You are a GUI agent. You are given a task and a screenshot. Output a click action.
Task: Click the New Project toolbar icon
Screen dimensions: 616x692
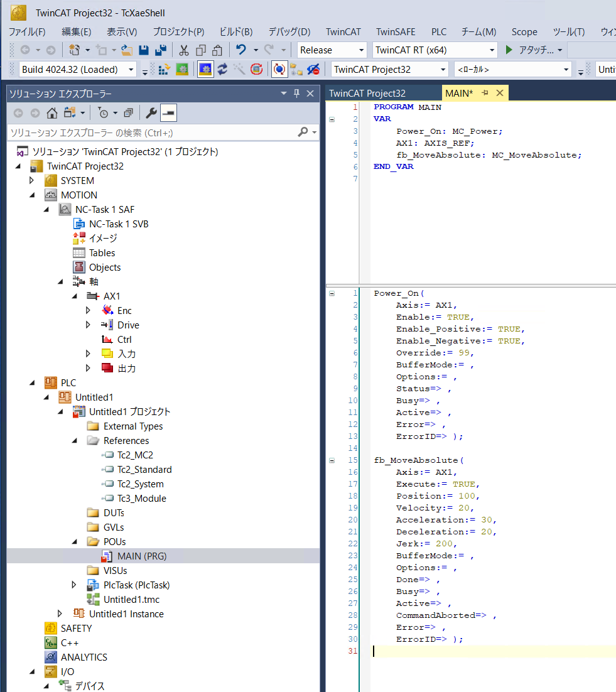74,50
